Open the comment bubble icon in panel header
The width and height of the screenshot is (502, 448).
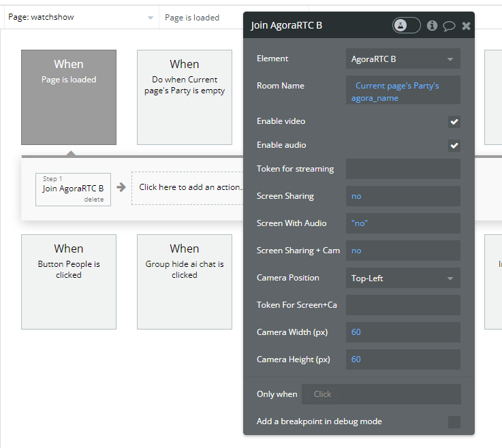point(449,26)
